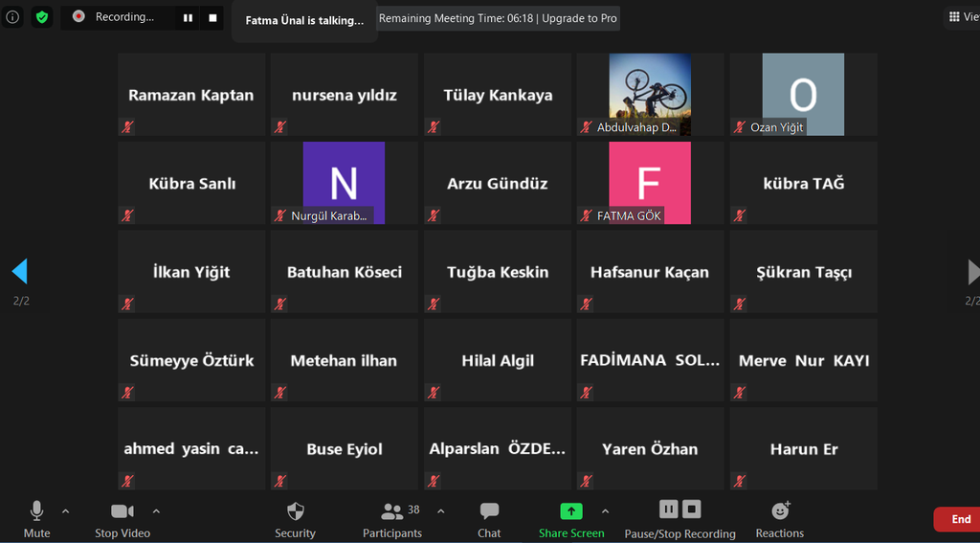This screenshot has width=980, height=543.
Task: Stop recording from the top recording bar
Action: click(212, 17)
